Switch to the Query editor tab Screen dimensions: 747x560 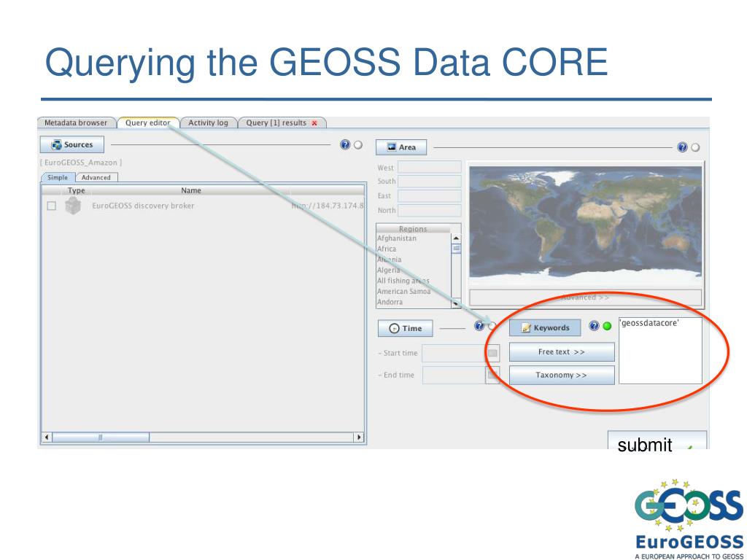147,122
